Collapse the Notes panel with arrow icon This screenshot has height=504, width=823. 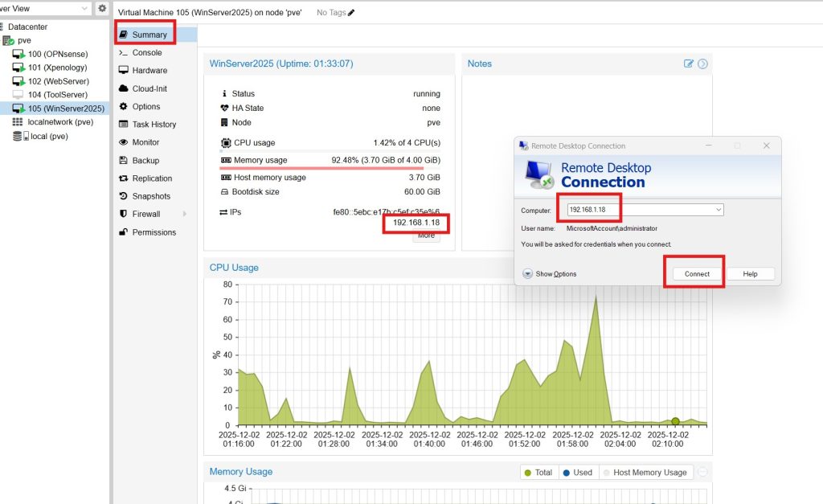point(702,64)
